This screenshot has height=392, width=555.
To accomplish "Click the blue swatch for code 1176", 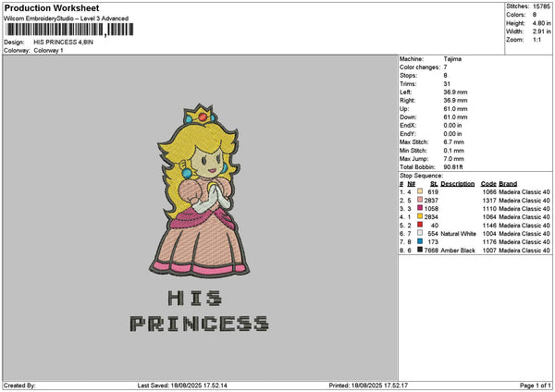I will [420, 241].
